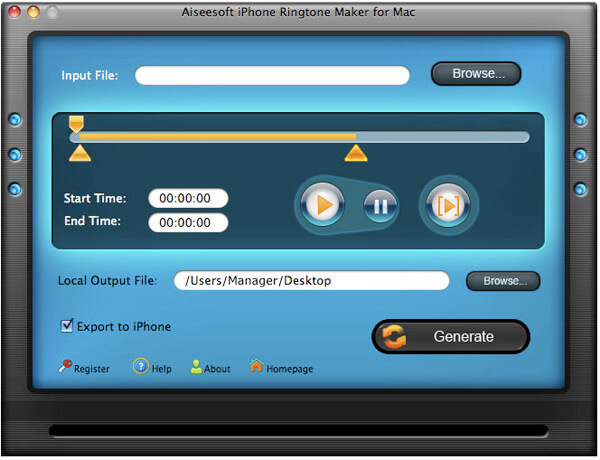Click the playhead handle on timeline

(x=76, y=123)
